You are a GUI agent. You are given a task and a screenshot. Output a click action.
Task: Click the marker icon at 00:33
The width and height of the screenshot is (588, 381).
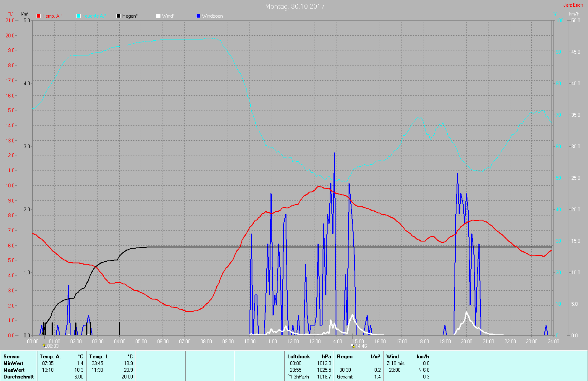pyautogui.click(x=45, y=346)
